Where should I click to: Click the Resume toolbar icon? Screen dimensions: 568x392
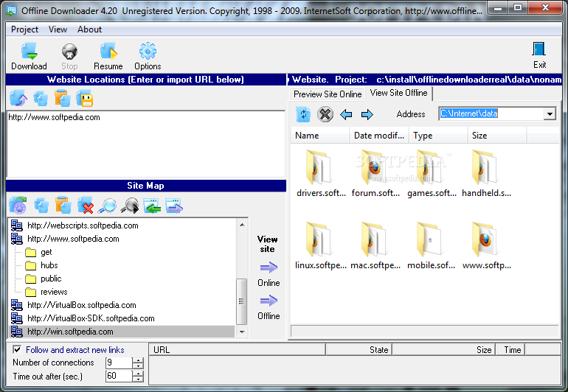click(x=108, y=51)
